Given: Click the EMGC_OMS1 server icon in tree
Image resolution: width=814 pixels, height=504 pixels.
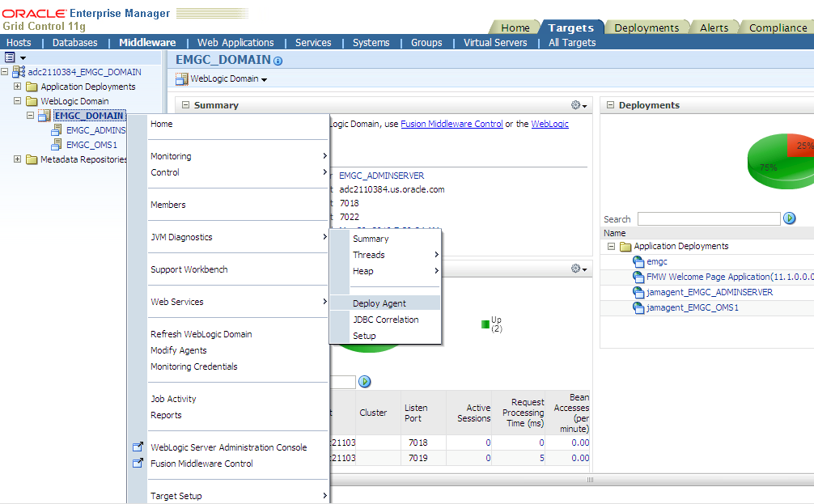Looking at the screenshot, I should pos(56,145).
